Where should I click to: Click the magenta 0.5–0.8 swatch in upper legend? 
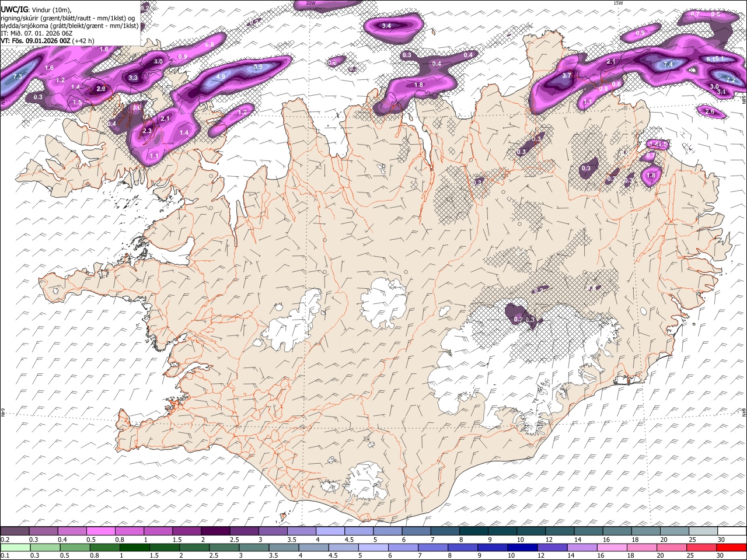pos(100,531)
